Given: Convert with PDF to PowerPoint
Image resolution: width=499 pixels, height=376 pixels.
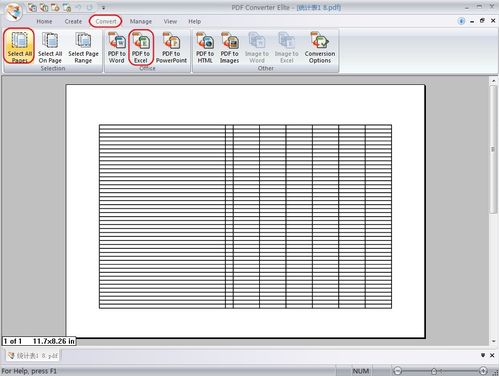Looking at the screenshot, I should point(171,47).
